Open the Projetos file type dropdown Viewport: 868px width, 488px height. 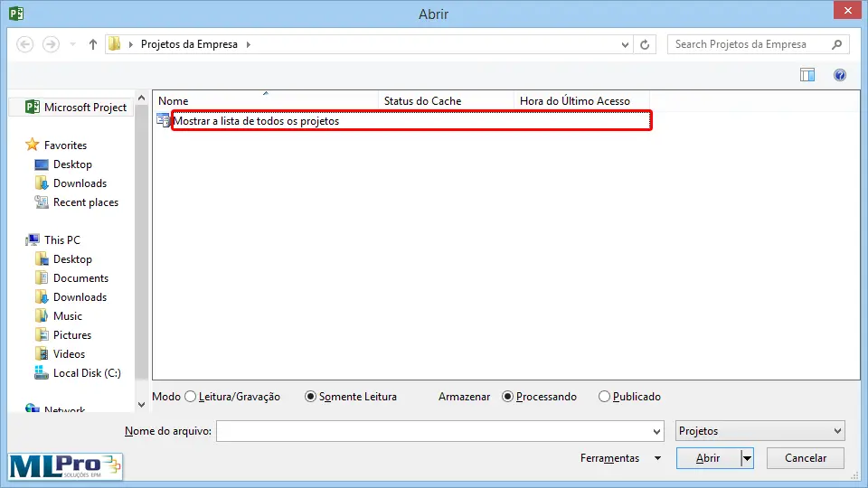coord(760,431)
